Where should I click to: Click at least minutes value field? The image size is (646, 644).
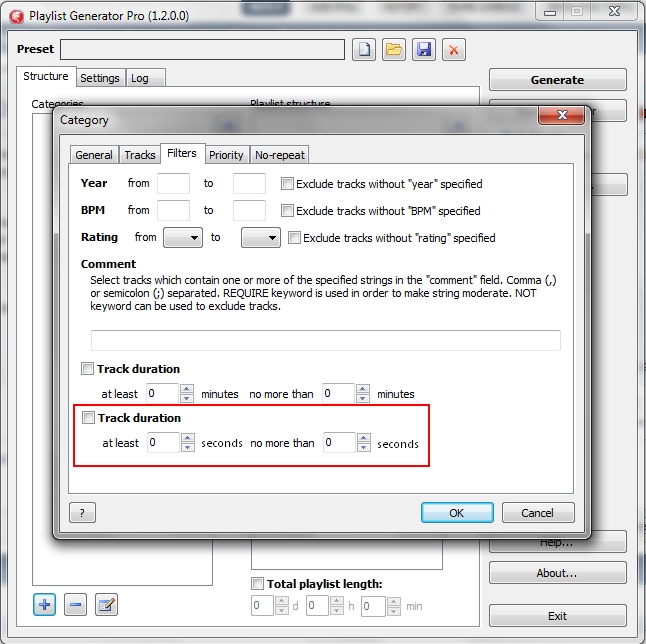click(162, 393)
